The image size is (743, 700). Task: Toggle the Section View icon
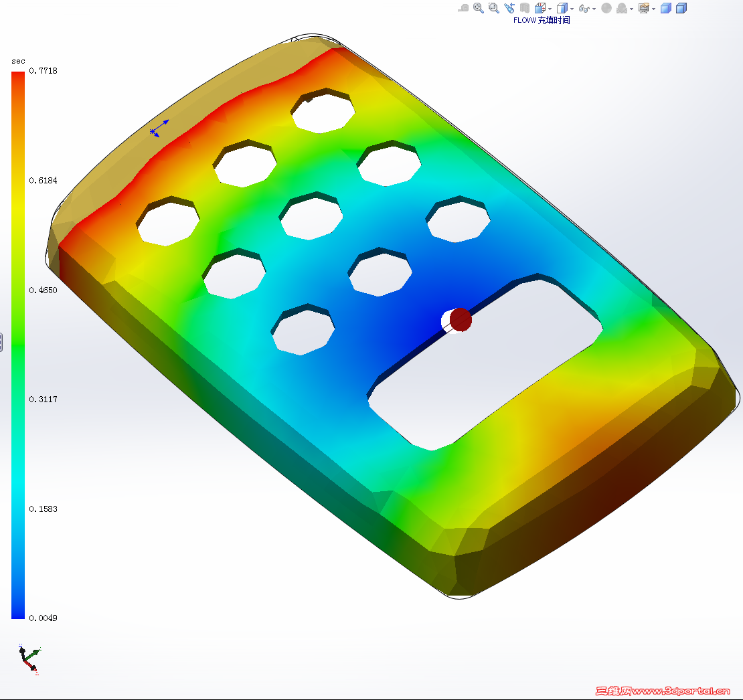(x=525, y=8)
